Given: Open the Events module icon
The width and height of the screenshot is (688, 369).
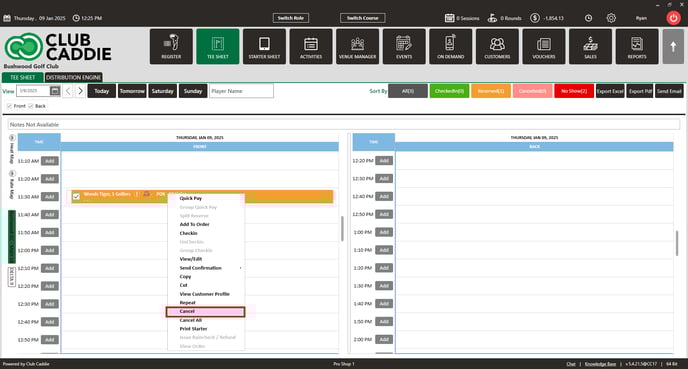Looking at the screenshot, I should tap(404, 47).
